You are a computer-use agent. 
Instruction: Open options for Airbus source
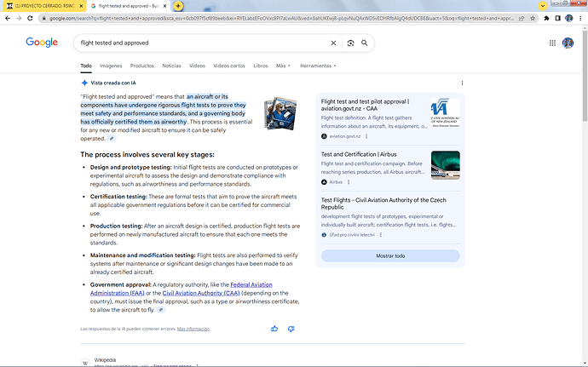349,182
